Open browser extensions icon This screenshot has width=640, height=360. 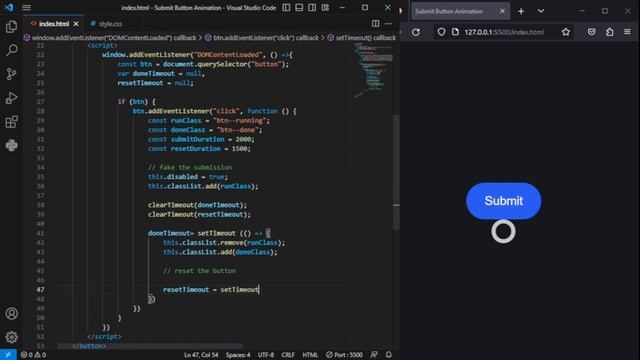click(609, 32)
